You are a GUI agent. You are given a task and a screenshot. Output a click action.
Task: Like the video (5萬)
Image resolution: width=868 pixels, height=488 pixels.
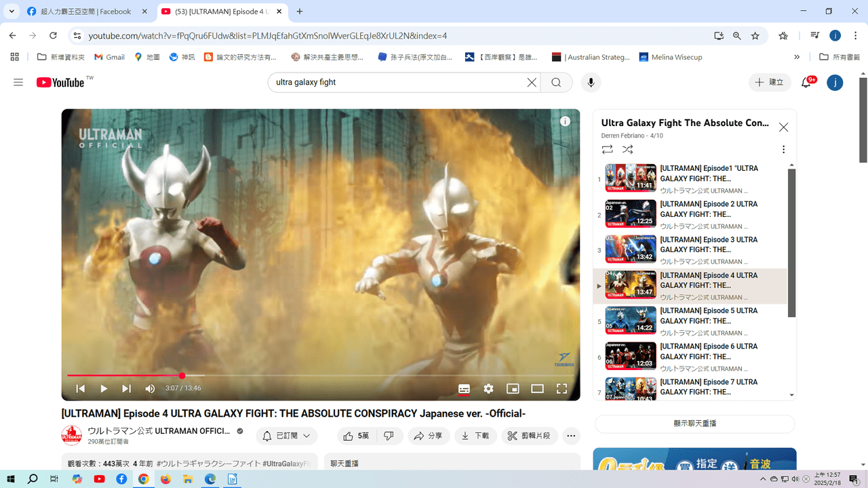[356, 436]
